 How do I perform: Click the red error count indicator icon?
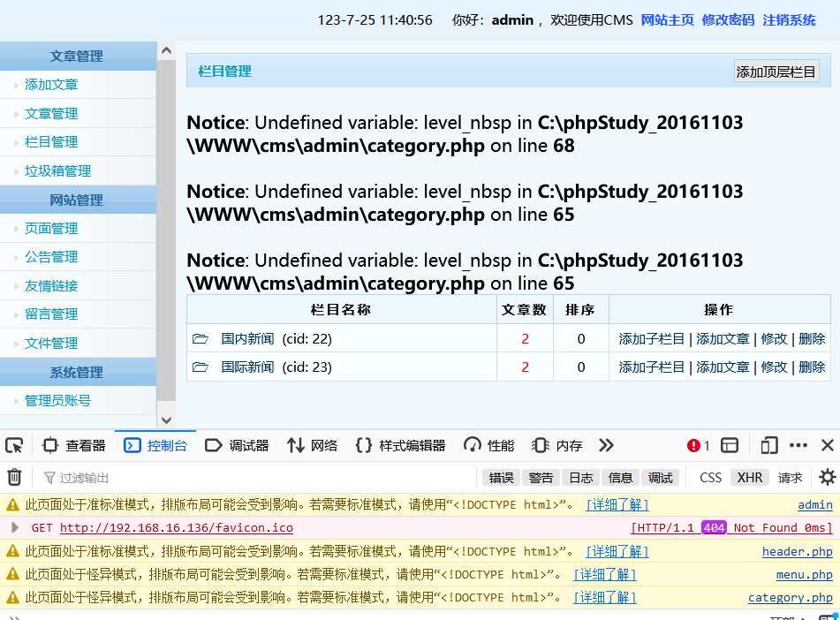pos(693,445)
